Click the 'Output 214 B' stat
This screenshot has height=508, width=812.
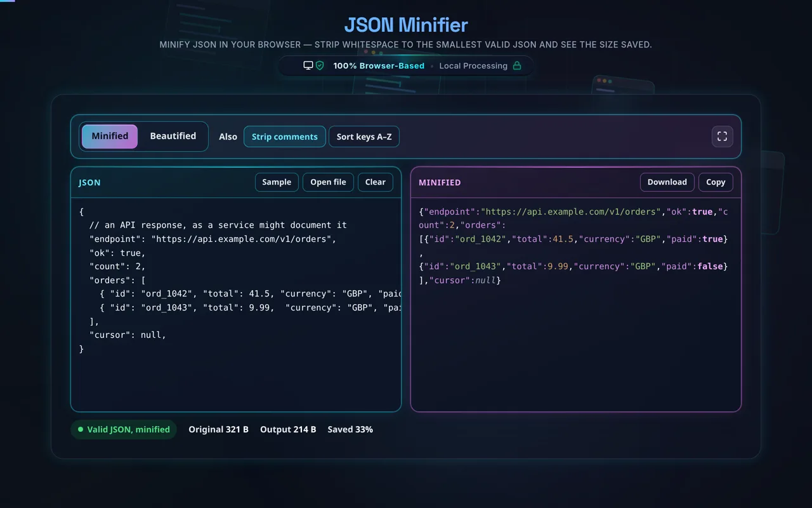click(x=288, y=429)
